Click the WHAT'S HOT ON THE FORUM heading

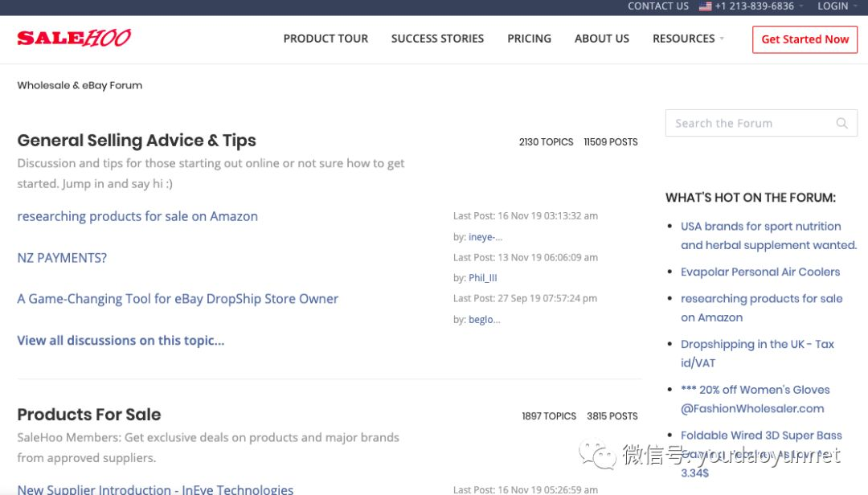[751, 198]
